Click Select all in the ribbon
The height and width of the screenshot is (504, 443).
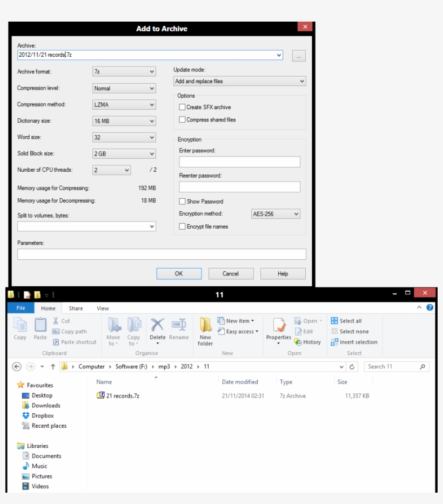pos(346,321)
